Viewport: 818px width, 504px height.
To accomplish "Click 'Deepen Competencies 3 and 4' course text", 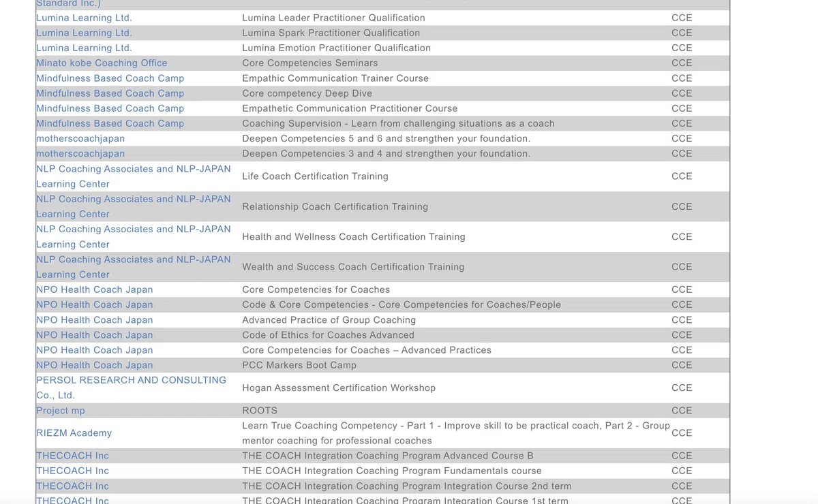I will [387, 153].
